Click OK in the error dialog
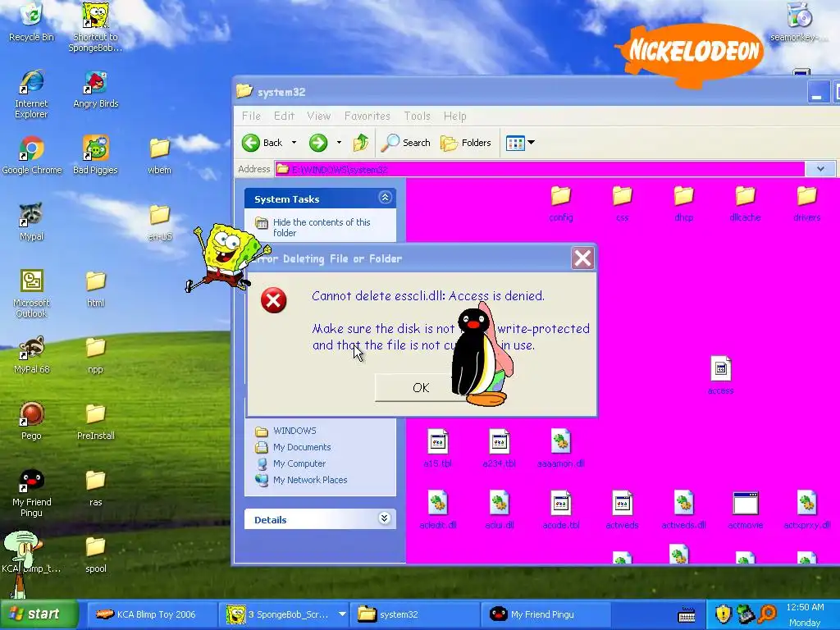Viewport: 840px width, 630px height. coord(421,387)
